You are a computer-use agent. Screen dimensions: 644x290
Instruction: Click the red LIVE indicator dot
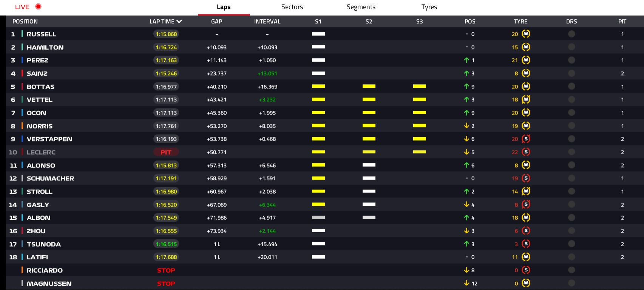(x=38, y=7)
